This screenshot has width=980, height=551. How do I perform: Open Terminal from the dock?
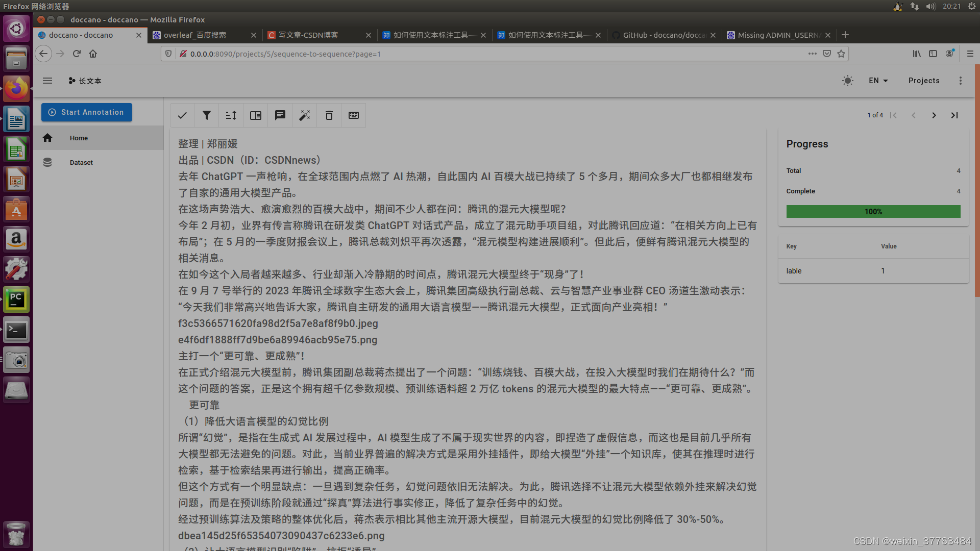coord(16,330)
